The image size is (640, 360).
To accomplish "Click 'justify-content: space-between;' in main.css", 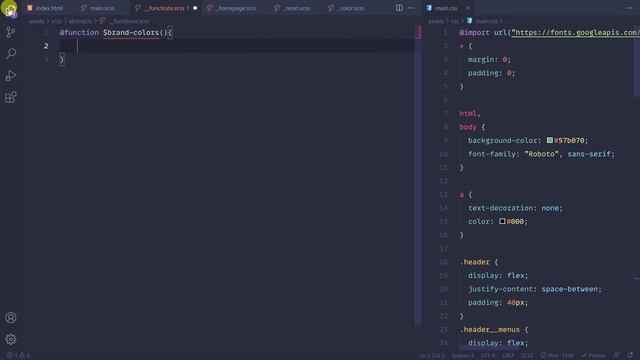I will (535, 289).
